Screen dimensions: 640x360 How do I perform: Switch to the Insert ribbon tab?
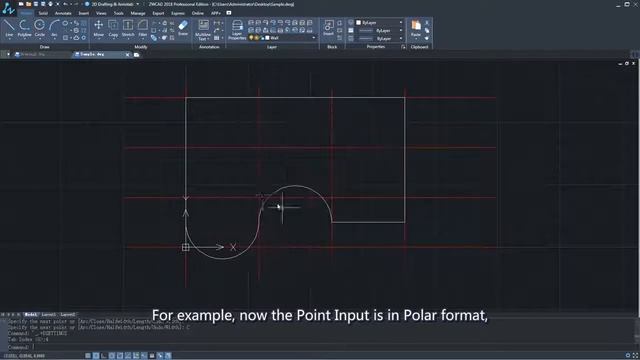(83, 13)
